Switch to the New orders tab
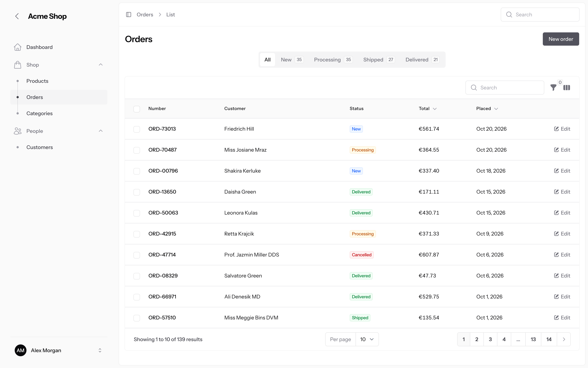The width and height of the screenshot is (588, 368). pyautogui.click(x=292, y=60)
